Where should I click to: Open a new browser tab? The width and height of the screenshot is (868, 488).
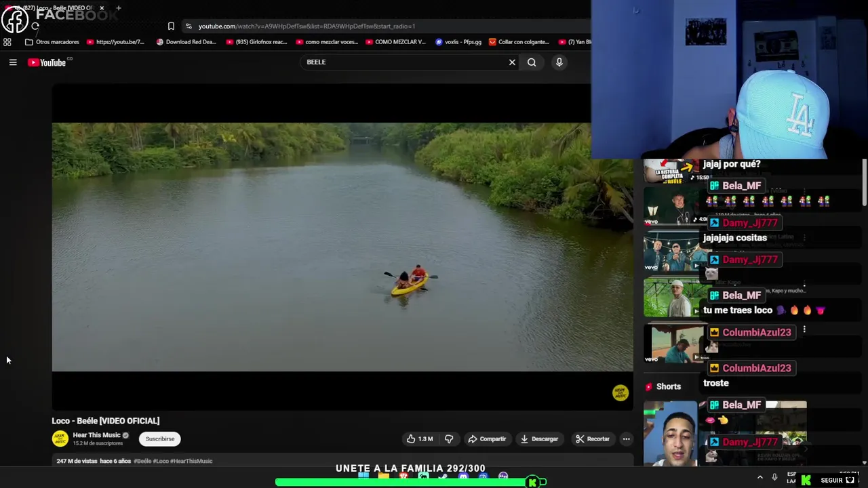click(x=118, y=8)
